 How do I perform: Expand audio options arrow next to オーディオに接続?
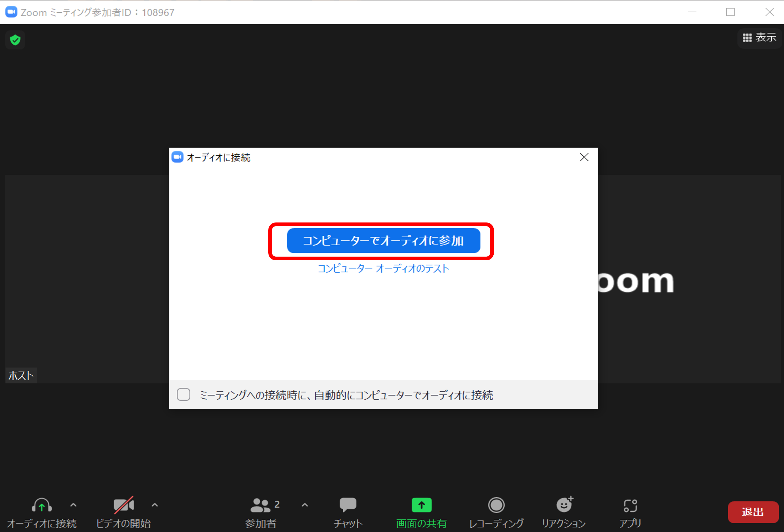click(x=73, y=505)
